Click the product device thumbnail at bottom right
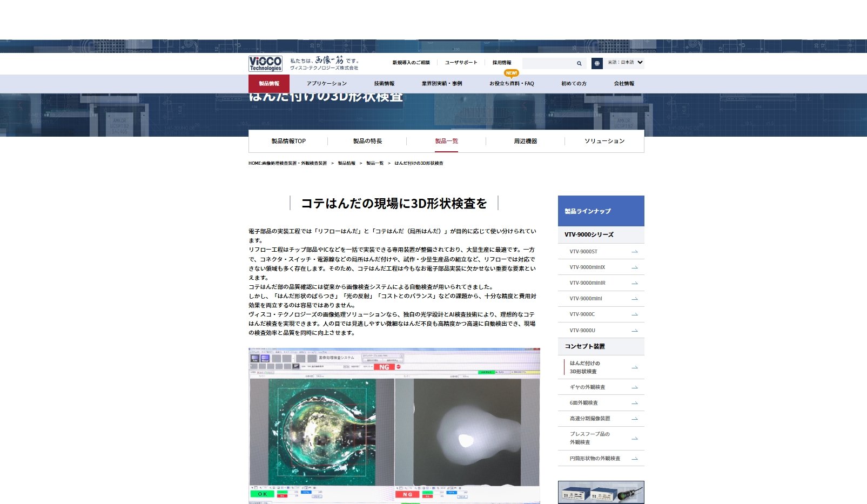The image size is (867, 504). coord(601,492)
